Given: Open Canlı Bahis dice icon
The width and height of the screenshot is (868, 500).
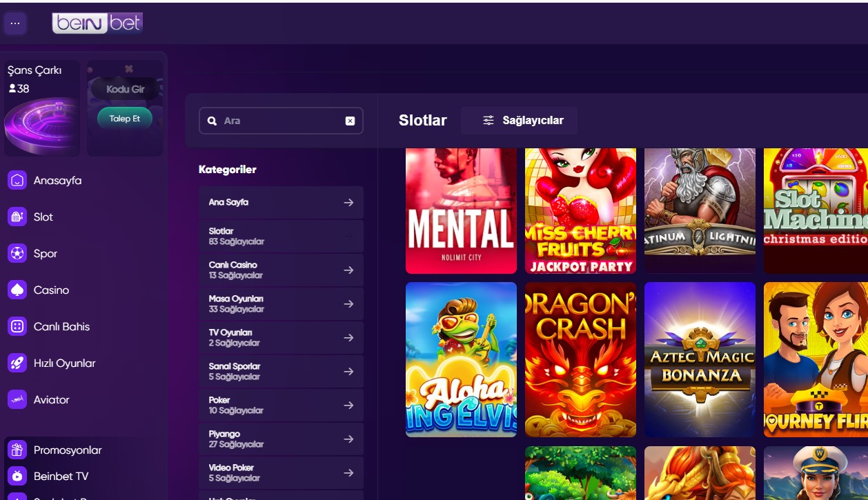Looking at the screenshot, I should tap(17, 327).
